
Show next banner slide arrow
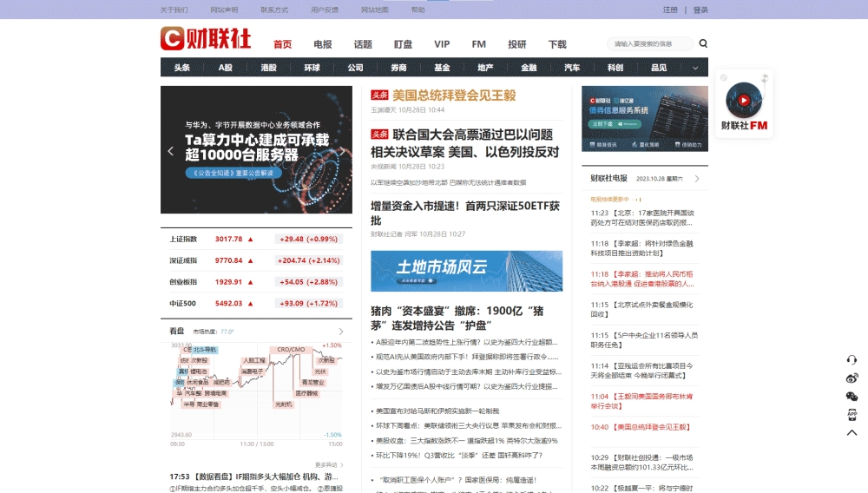point(342,150)
